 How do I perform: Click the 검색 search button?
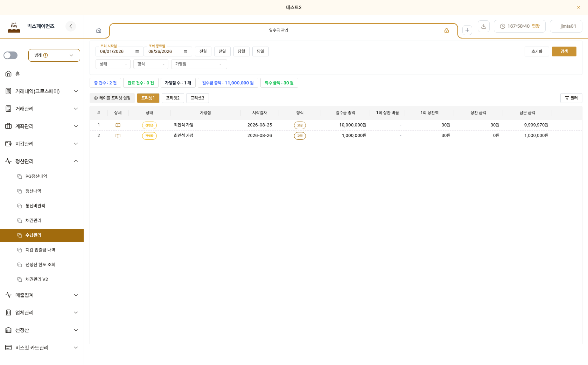coord(564,51)
